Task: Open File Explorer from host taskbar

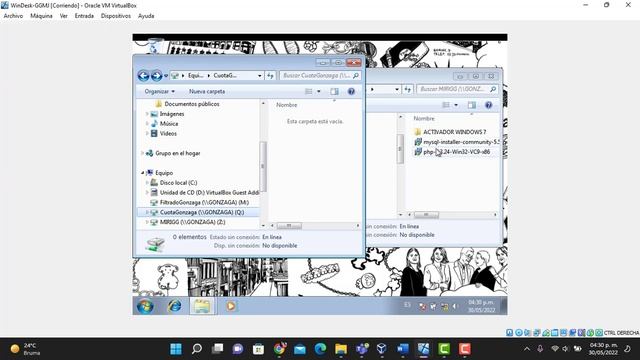Action: [341, 349]
